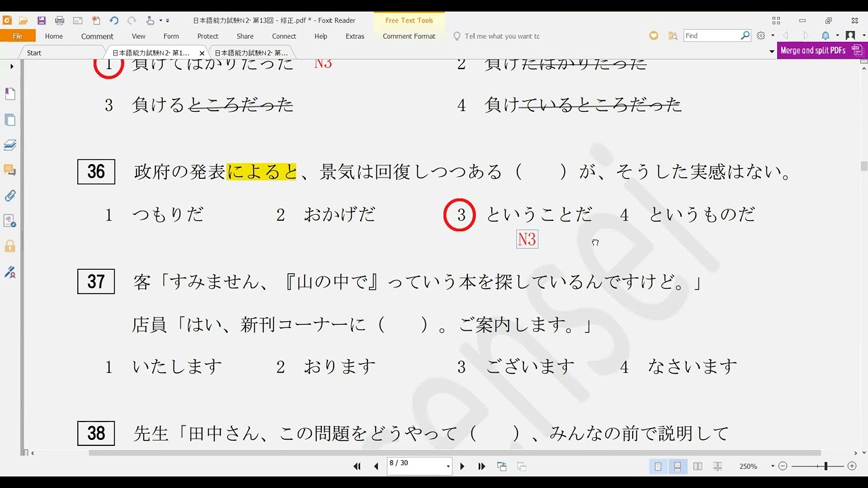Go to the first page
The width and height of the screenshot is (868, 488).
pos(357,466)
